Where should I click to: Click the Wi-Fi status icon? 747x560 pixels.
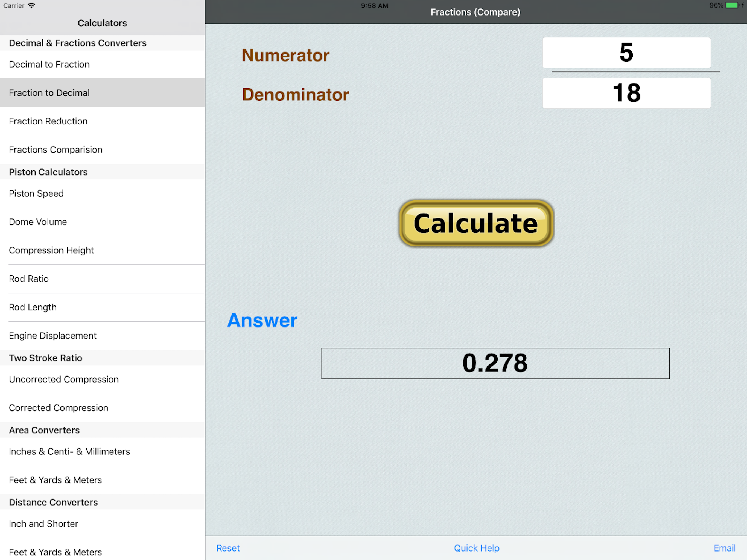point(31,5)
